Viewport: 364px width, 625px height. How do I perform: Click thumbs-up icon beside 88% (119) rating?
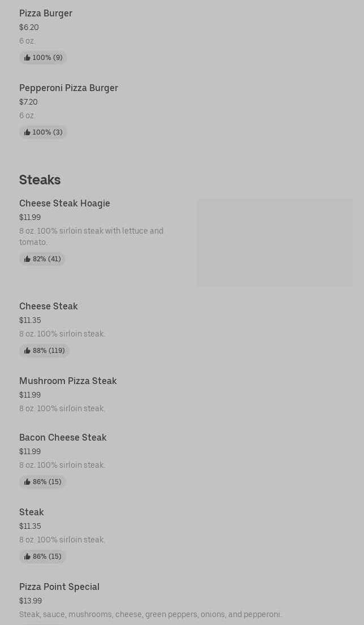coord(27,351)
